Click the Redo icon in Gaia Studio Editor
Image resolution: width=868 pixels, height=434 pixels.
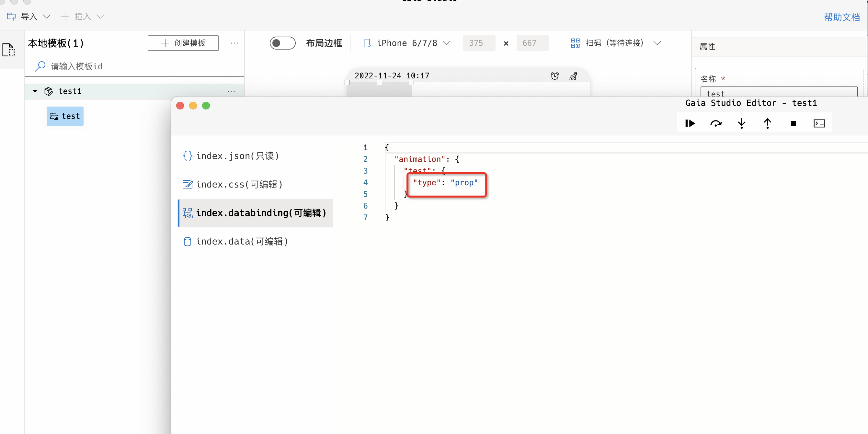coord(716,123)
